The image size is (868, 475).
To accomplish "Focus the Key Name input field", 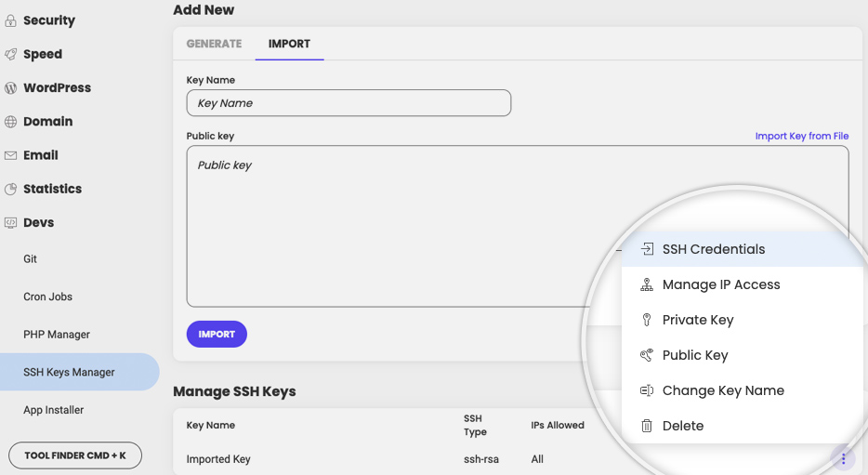I will [x=349, y=103].
